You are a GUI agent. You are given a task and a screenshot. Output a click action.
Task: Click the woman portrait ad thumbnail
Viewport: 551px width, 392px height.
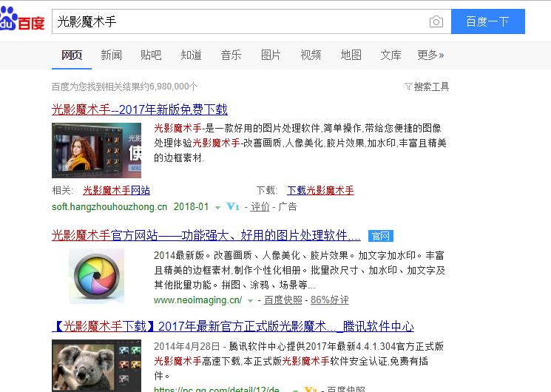[96, 150]
